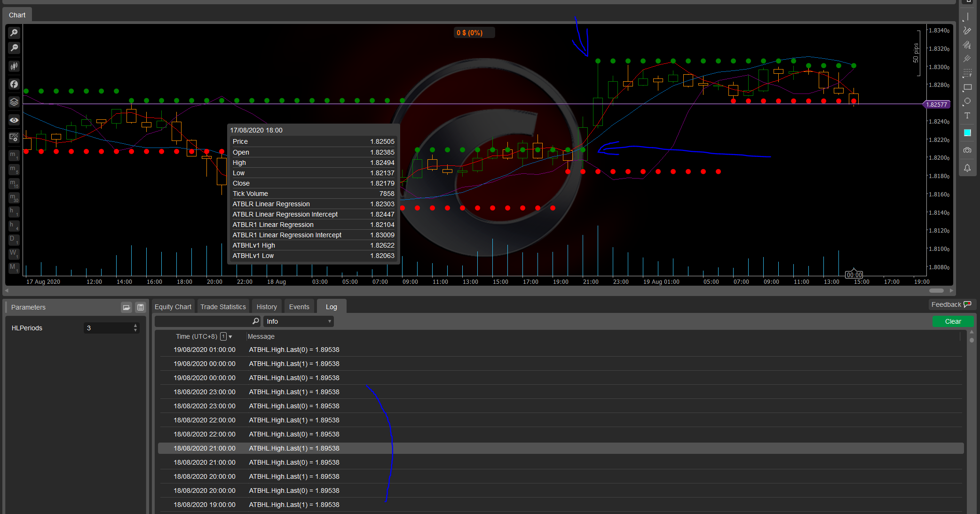Image resolution: width=980 pixels, height=514 pixels.
Task: Decrease HLPeriods with down stepper arrow
Action: pos(135,331)
